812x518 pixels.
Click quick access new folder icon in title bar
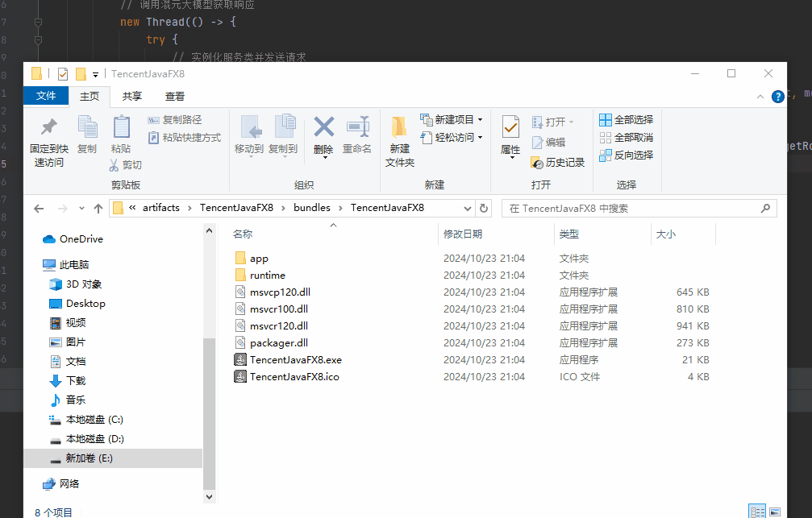pyautogui.click(x=81, y=74)
